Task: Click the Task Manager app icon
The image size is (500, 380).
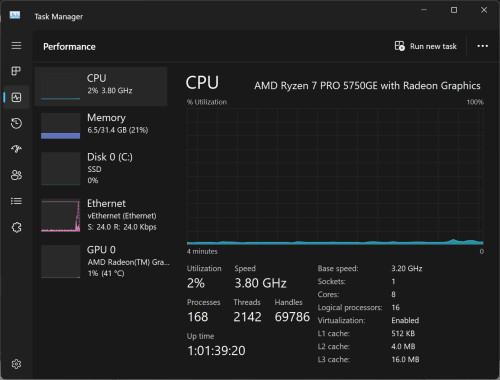Action: click(x=15, y=15)
